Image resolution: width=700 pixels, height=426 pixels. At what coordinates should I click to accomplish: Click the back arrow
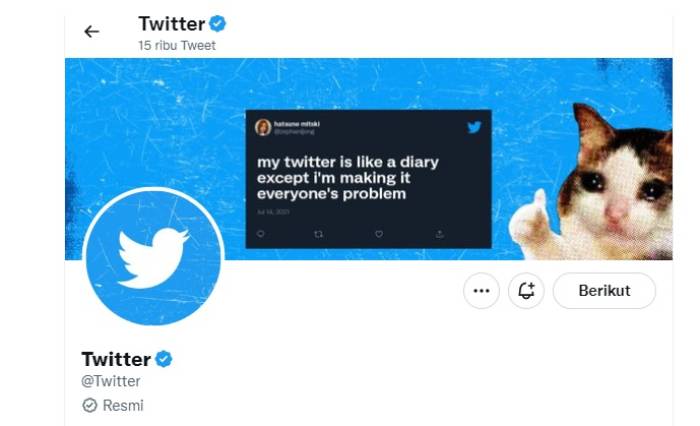[x=92, y=31]
